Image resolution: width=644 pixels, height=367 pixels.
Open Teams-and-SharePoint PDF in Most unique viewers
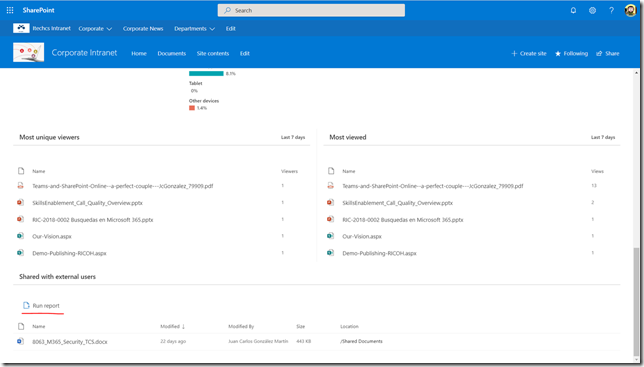tap(123, 186)
